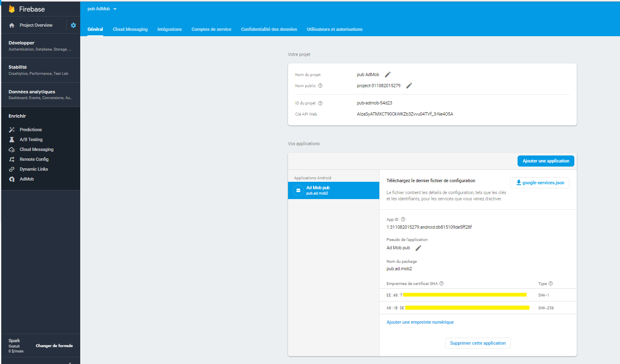The height and width of the screenshot is (364, 620).
Task: Show help for App ID
Action: 403,220
